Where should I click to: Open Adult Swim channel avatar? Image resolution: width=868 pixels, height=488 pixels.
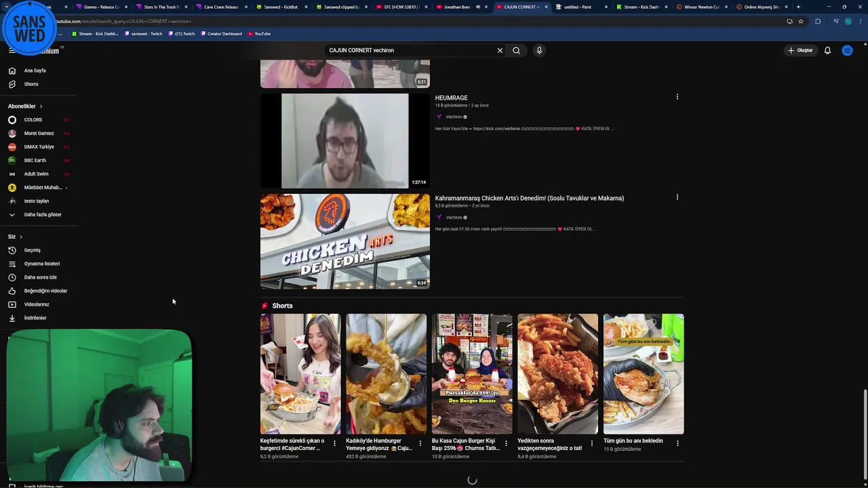pos(12,174)
